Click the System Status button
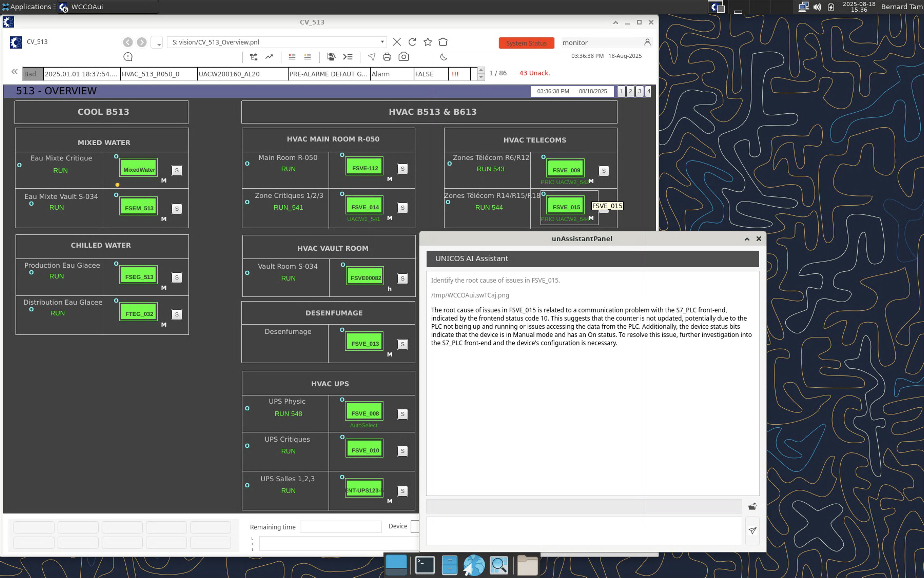Image resolution: width=924 pixels, height=578 pixels. click(x=526, y=43)
